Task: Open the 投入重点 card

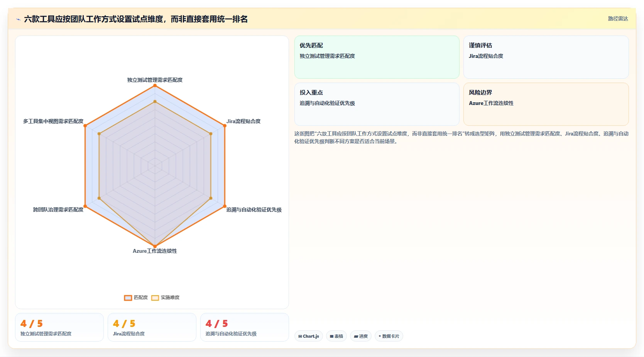Action: (x=377, y=104)
